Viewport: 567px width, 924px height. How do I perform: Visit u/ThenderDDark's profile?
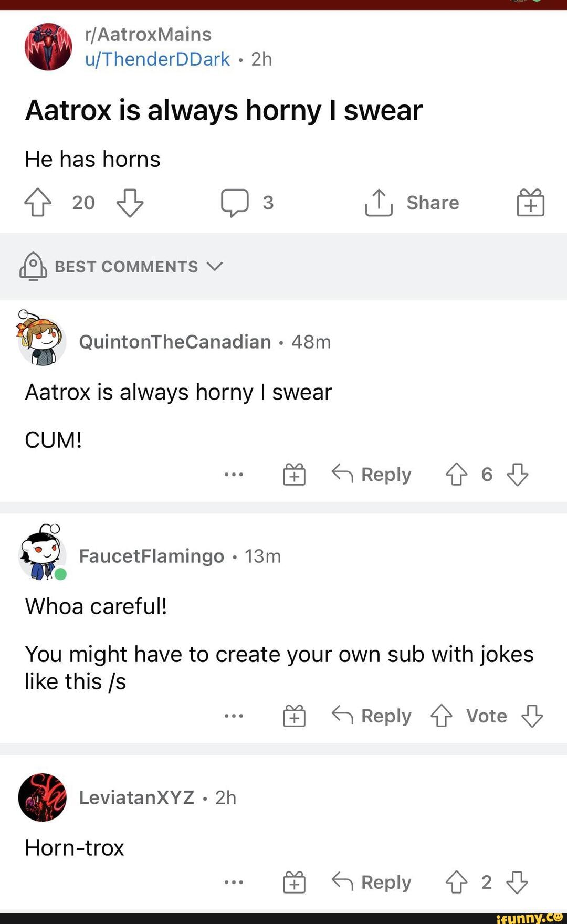pyautogui.click(x=156, y=59)
